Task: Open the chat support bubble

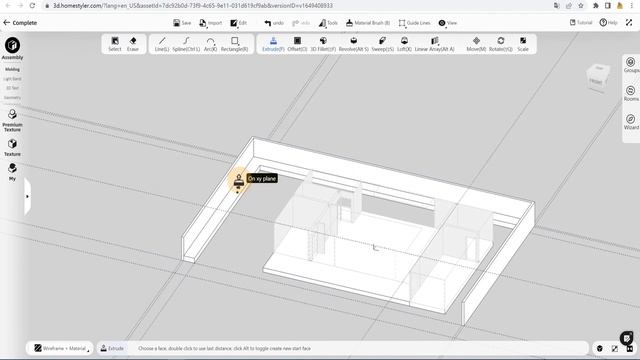Action: coord(627,338)
